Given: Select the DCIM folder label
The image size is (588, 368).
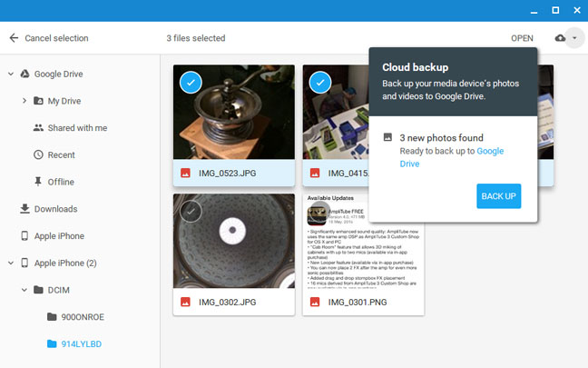Looking at the screenshot, I should 58,290.
